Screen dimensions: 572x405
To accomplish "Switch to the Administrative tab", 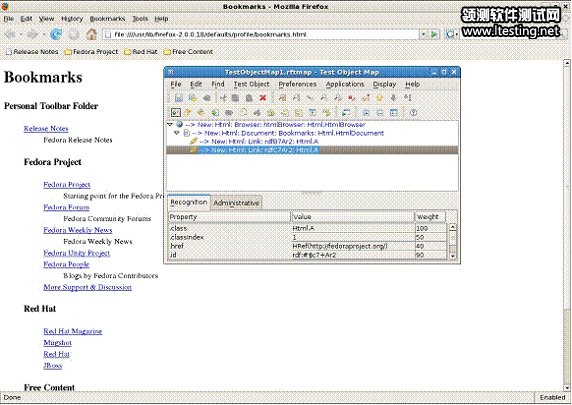I will 236,203.
